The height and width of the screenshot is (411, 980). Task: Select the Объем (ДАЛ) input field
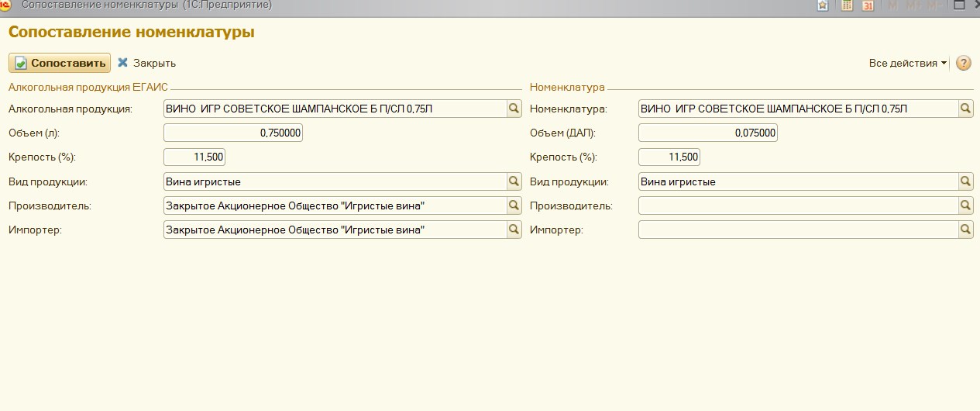coord(707,133)
